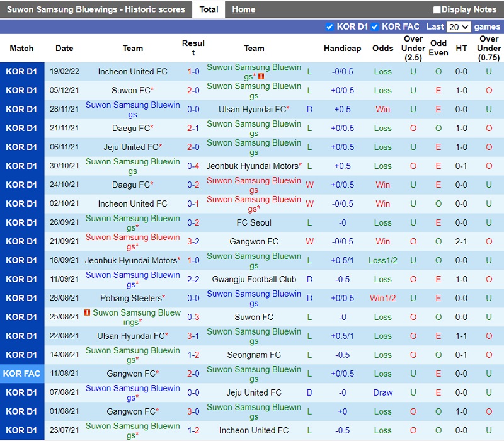Select the Total tab
Image resolution: width=504 pixels, height=441 pixels.
click(209, 9)
